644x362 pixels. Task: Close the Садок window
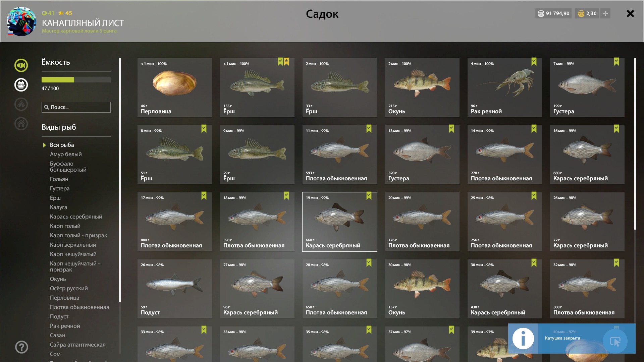pos(630,13)
